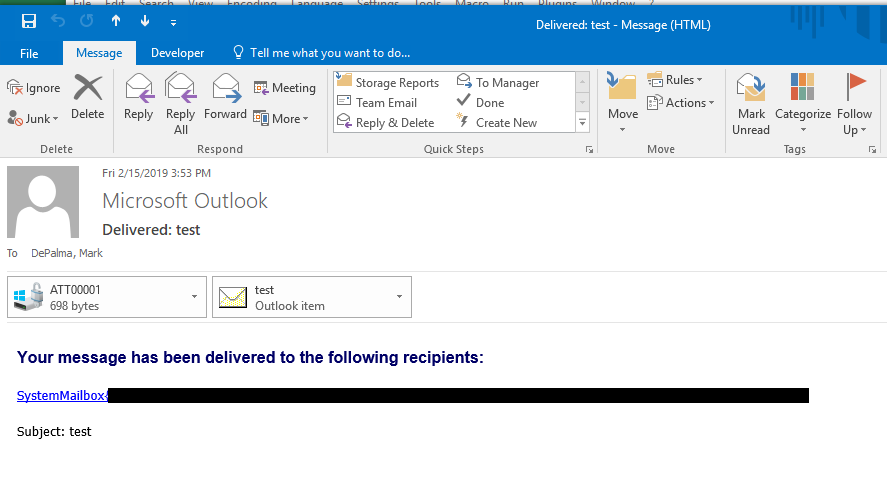Run the To Manager quick step

tap(498, 82)
